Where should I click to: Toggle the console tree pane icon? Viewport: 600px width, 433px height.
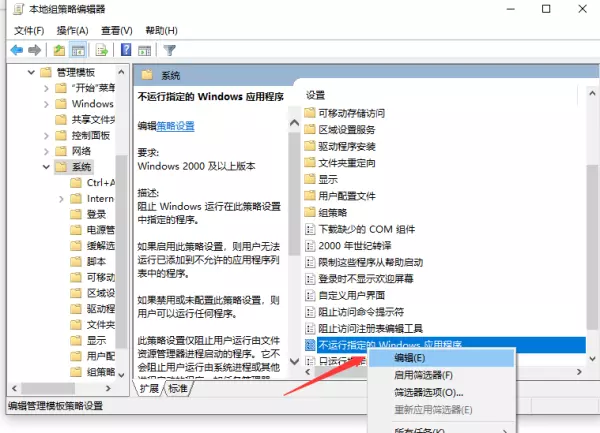tap(78, 50)
